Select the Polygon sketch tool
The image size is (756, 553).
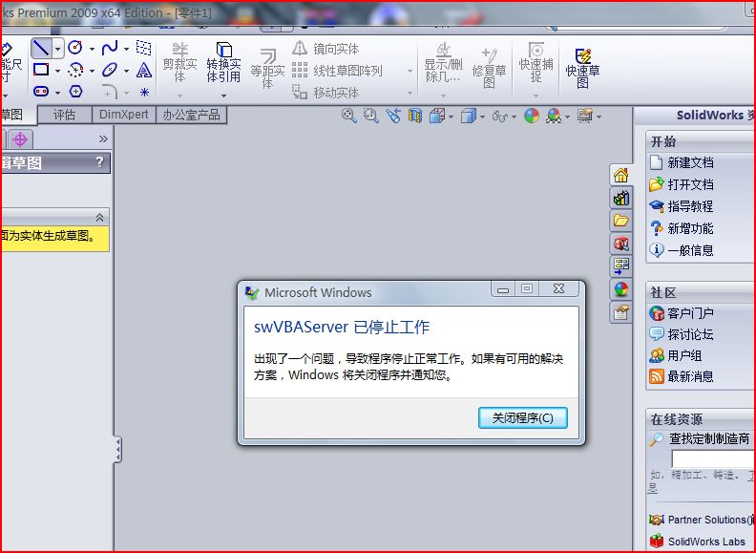click(75, 91)
